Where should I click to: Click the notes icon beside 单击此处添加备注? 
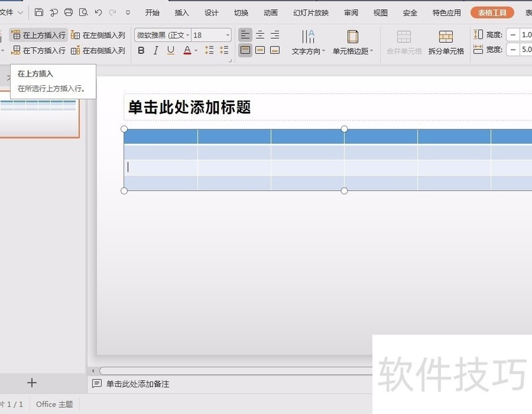tap(96, 384)
